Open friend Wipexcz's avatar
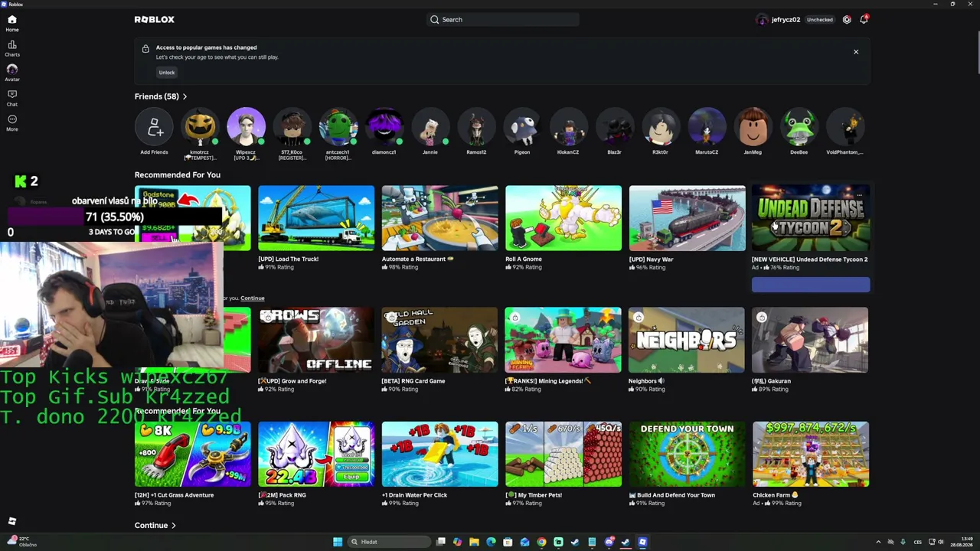This screenshot has width=980, height=551. [x=246, y=128]
